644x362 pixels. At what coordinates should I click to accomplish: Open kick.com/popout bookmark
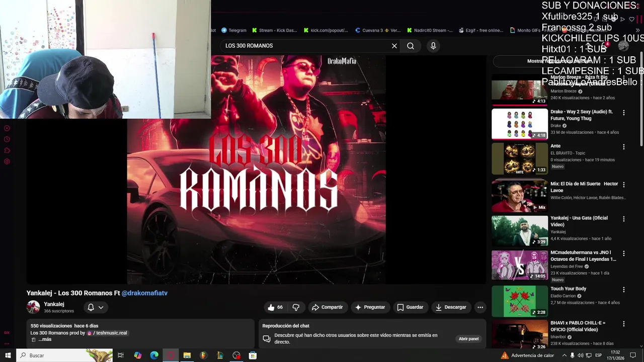326,30
